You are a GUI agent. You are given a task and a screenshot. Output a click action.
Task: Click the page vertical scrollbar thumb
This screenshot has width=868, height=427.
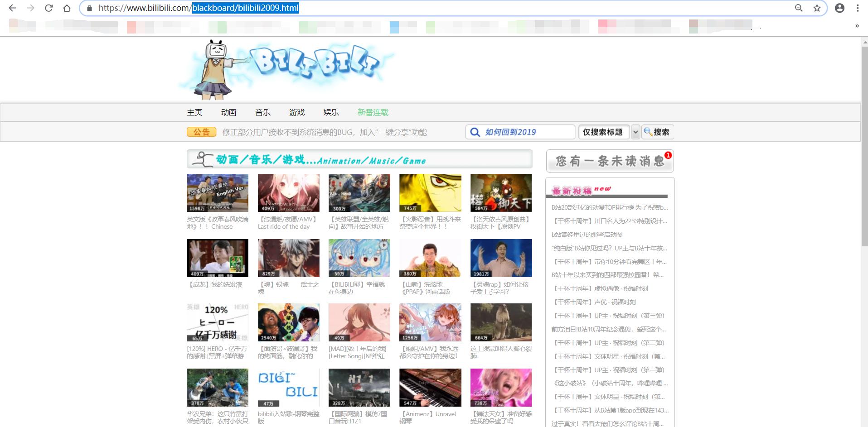pos(864,146)
